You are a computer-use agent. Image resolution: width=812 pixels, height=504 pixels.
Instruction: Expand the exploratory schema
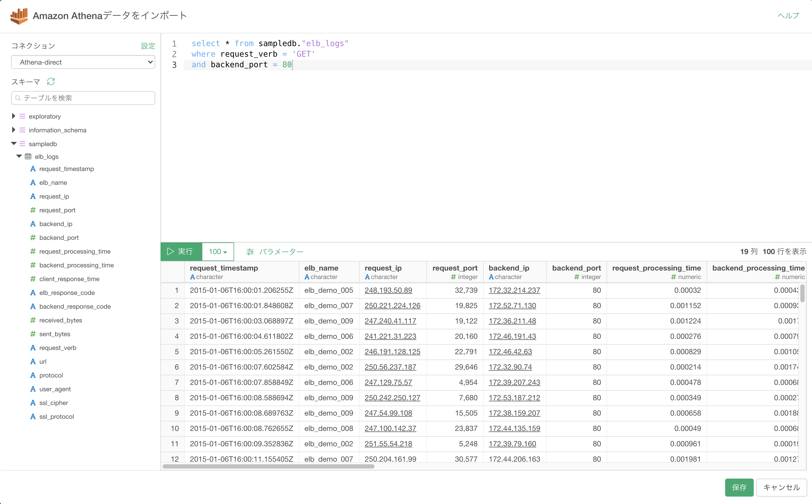[x=13, y=116]
